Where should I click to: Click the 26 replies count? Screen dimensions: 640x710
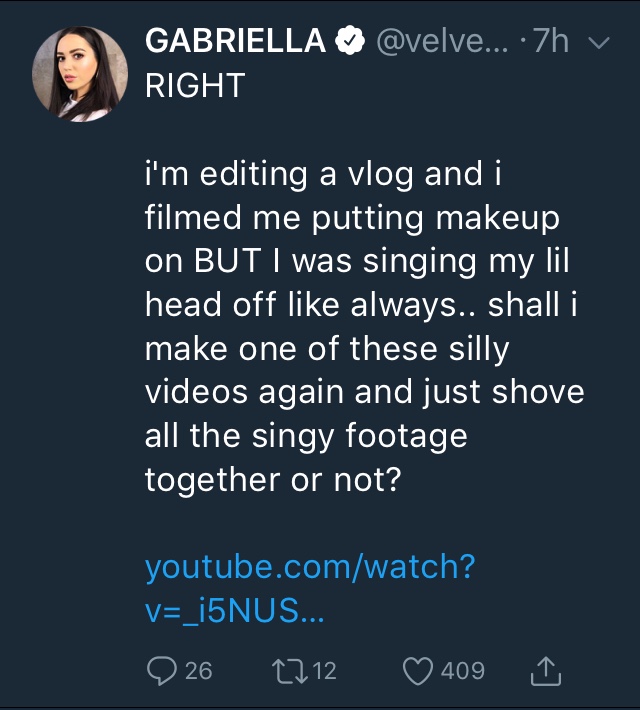pyautogui.click(x=199, y=670)
